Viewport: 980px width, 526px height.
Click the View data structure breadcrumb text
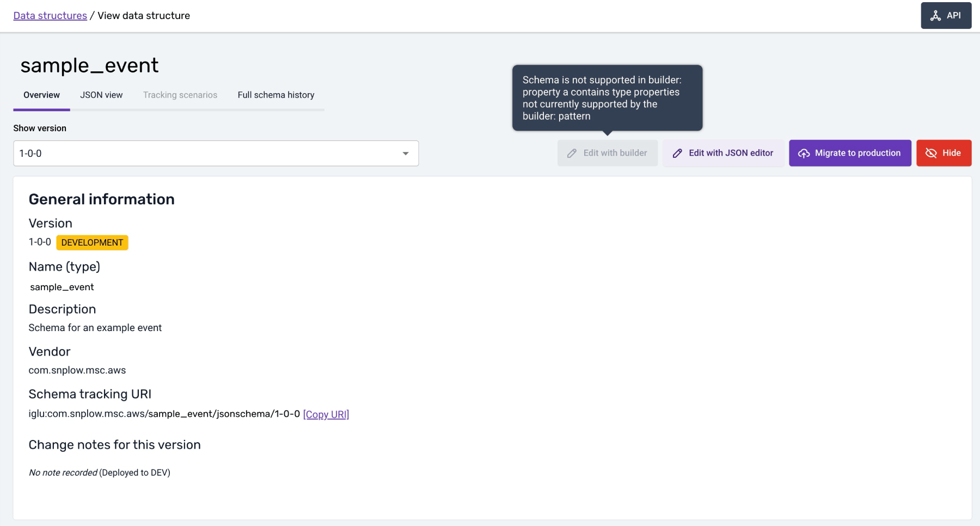coord(144,16)
